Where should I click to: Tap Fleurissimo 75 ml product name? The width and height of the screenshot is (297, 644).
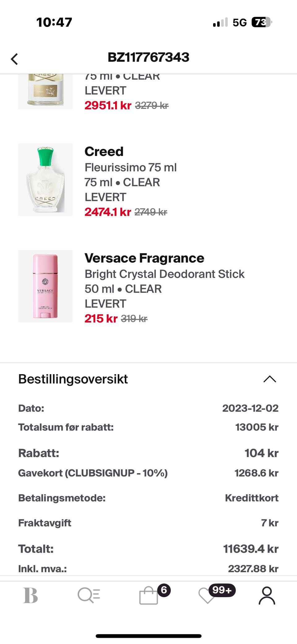131,167
